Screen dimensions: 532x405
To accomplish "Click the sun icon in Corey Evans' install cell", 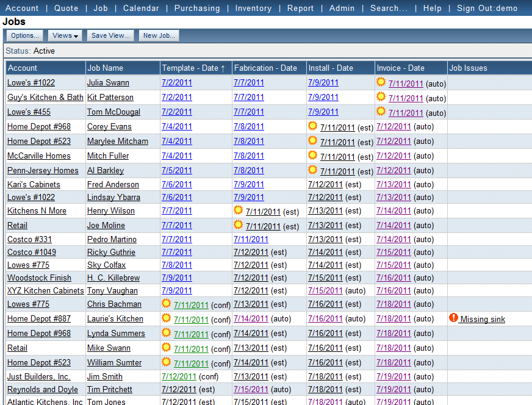I will 312,126.
